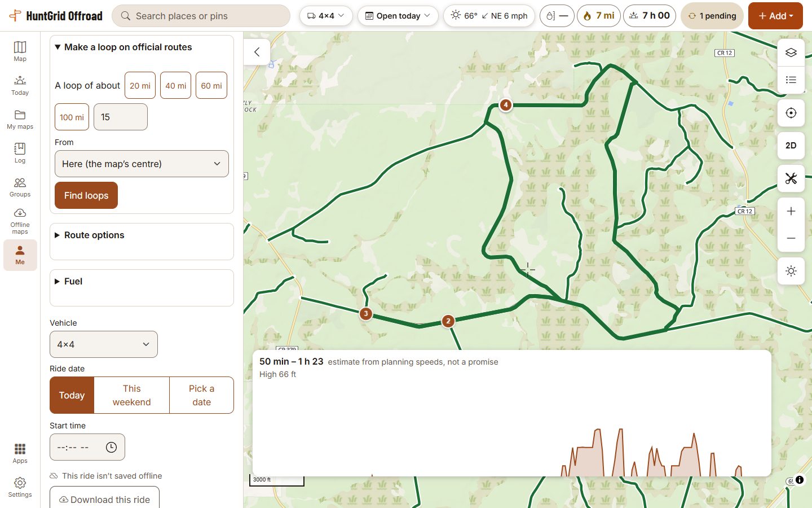Open Offline maps in the sidebar

pyautogui.click(x=20, y=221)
